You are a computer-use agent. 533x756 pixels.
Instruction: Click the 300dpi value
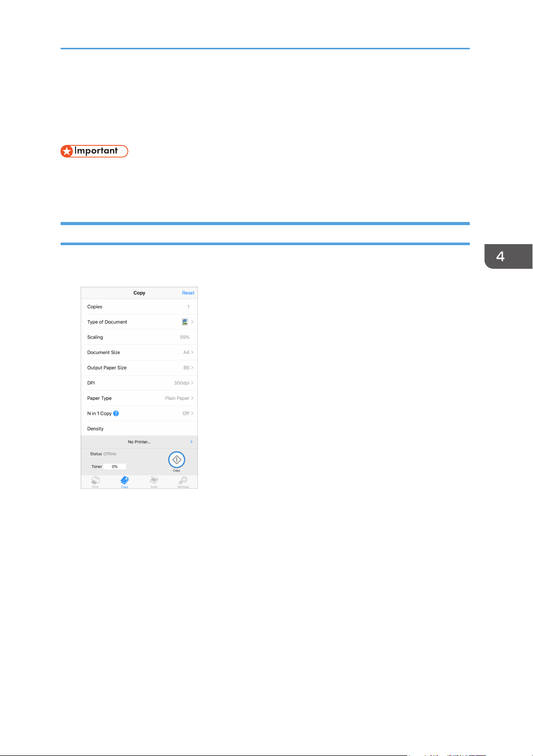point(181,383)
